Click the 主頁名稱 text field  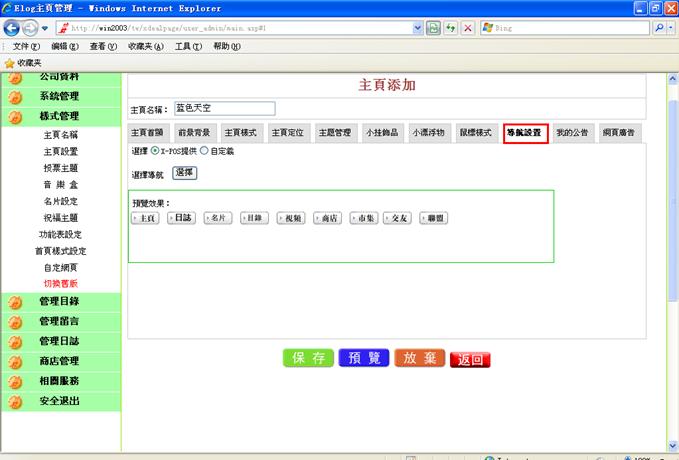tap(224, 108)
